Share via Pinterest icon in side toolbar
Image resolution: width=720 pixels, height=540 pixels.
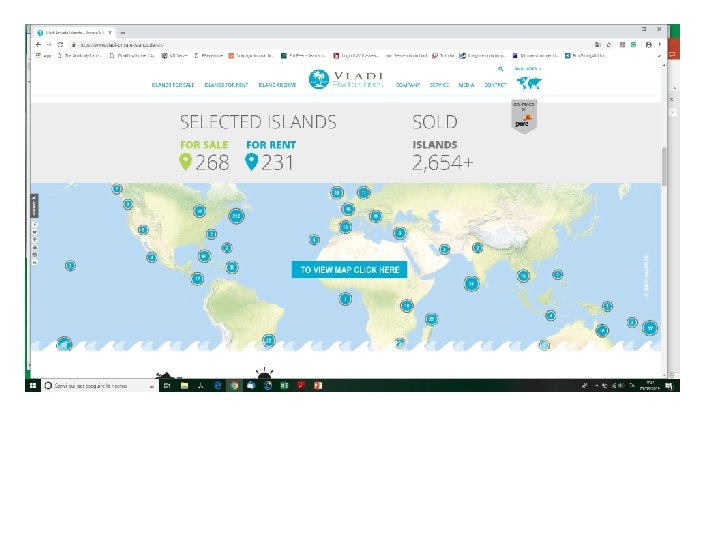click(35, 239)
